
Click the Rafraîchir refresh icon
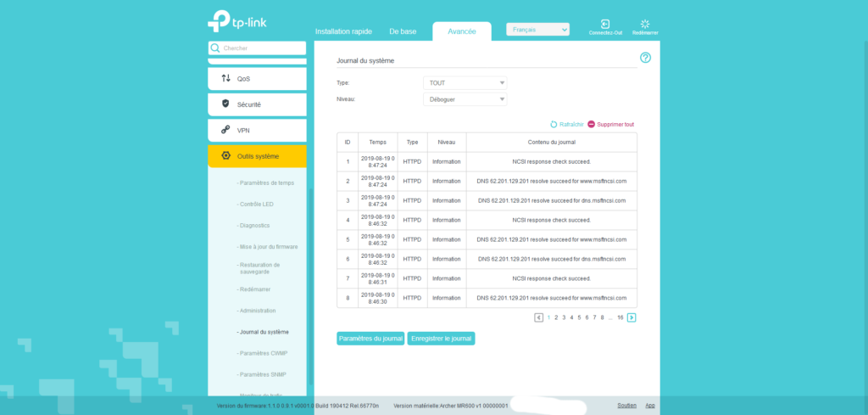click(554, 124)
